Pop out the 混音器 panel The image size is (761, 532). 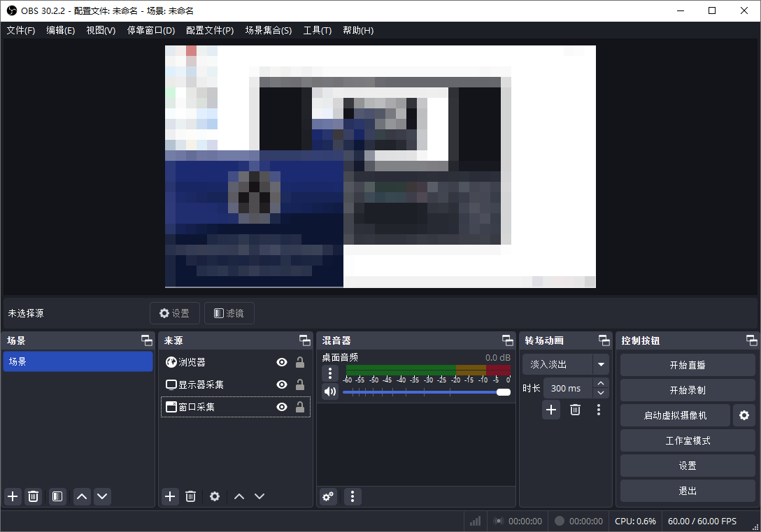pos(508,340)
